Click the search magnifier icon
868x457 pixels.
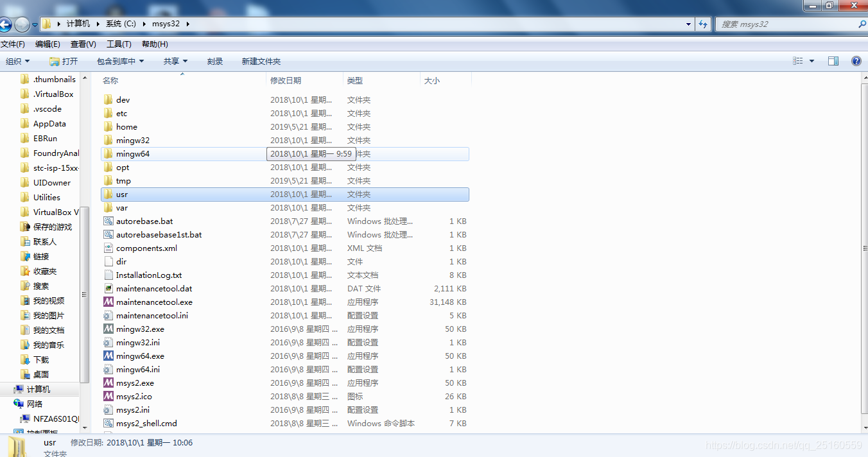coord(862,24)
